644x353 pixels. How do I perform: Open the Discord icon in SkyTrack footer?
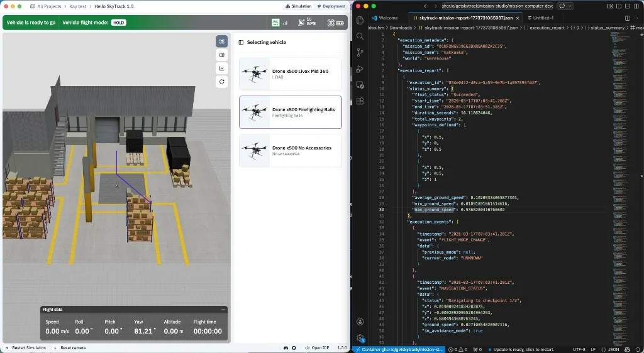click(x=286, y=348)
